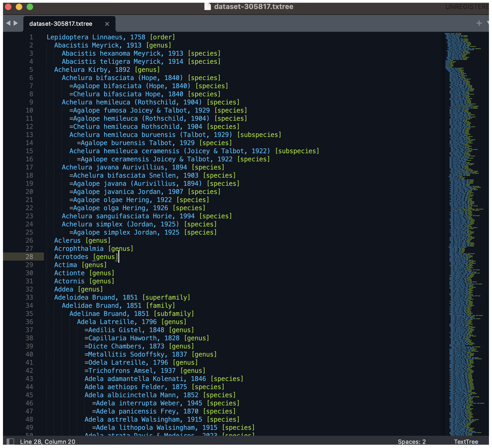492x448 pixels.
Task: Click the Adela Latreille, 1796 genus line
Action: tap(132, 322)
